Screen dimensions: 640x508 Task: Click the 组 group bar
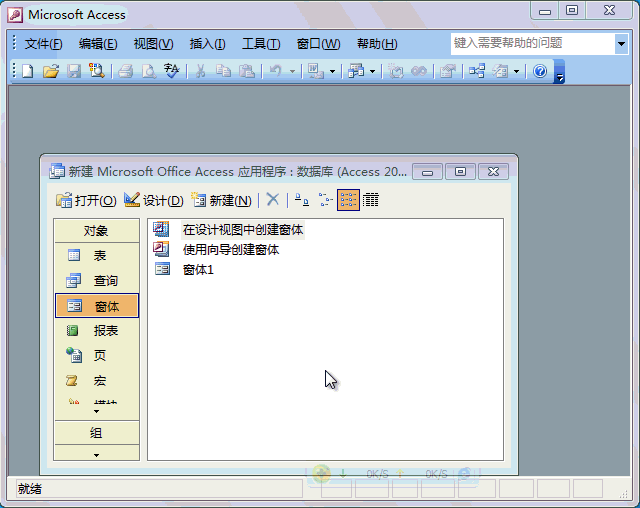tap(96, 433)
